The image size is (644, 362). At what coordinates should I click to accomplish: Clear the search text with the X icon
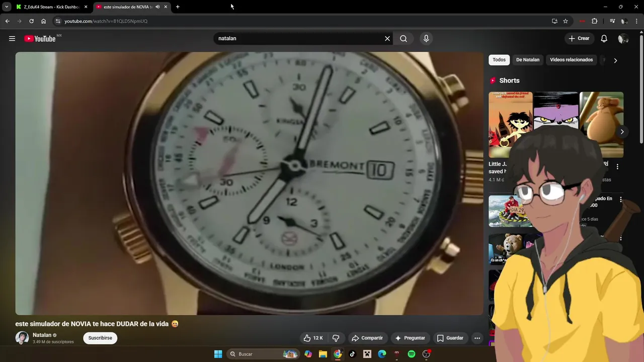[387, 38]
